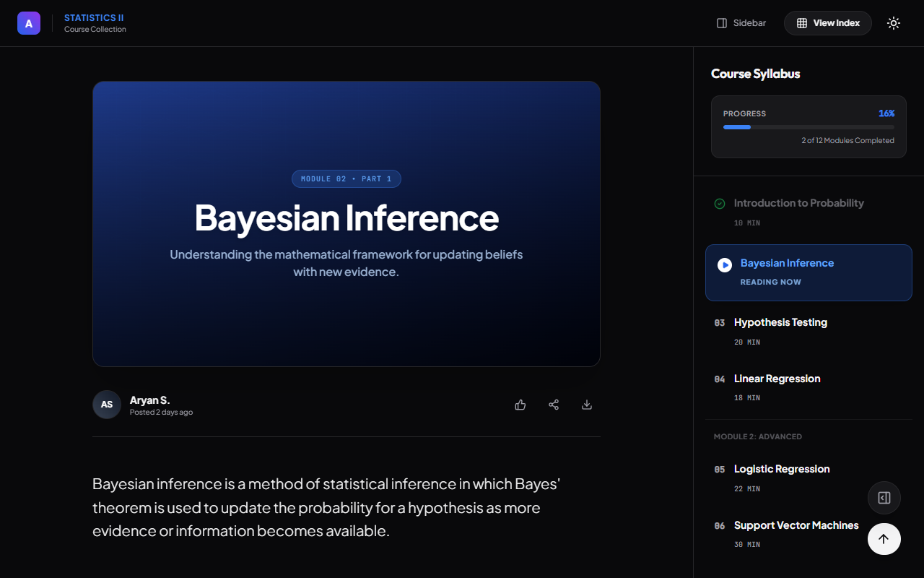The image size is (924, 578).
Task: Download the lesson using the download icon
Action: pyautogui.click(x=587, y=405)
